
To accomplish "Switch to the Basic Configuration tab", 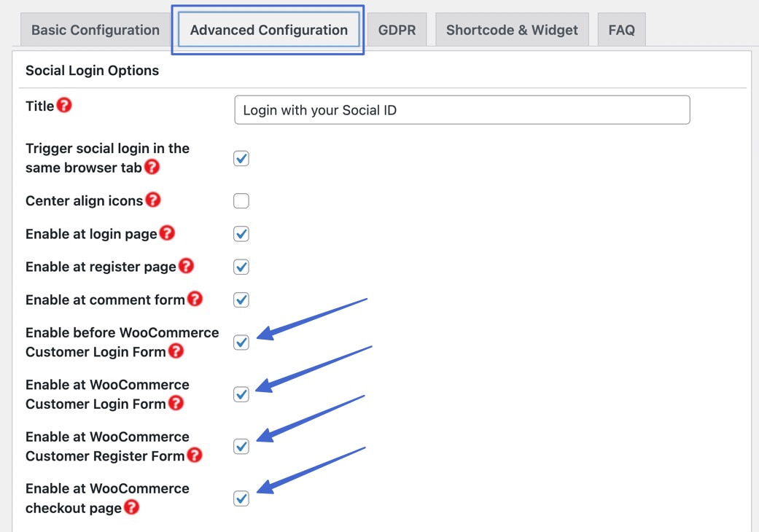I will pyautogui.click(x=95, y=31).
